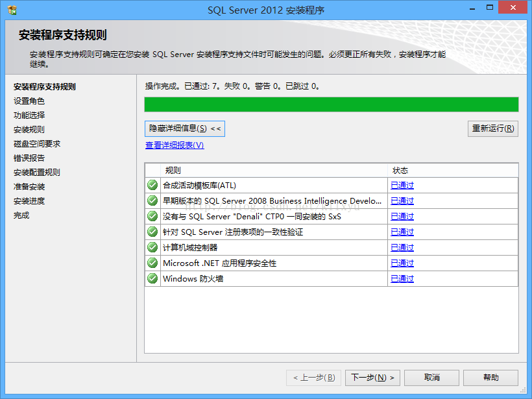532x399 pixels.
Task: Select 安装程序支持规则 step in sidebar
Action: pyautogui.click(x=45, y=87)
